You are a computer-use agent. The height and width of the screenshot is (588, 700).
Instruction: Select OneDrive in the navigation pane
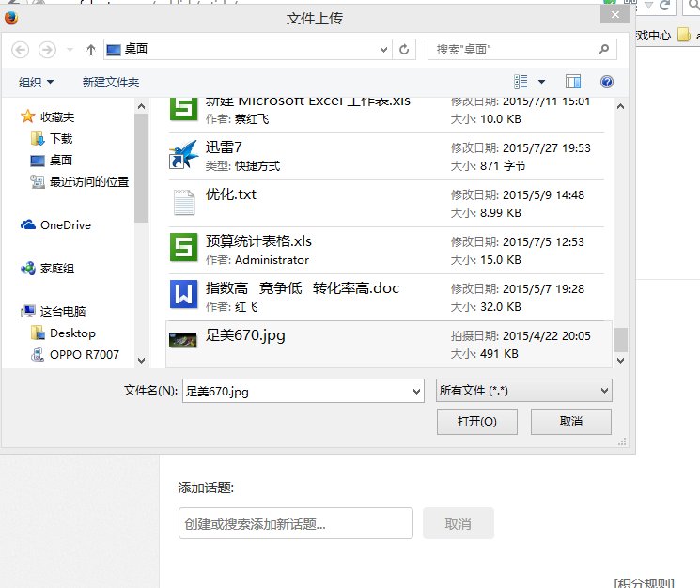(x=66, y=224)
